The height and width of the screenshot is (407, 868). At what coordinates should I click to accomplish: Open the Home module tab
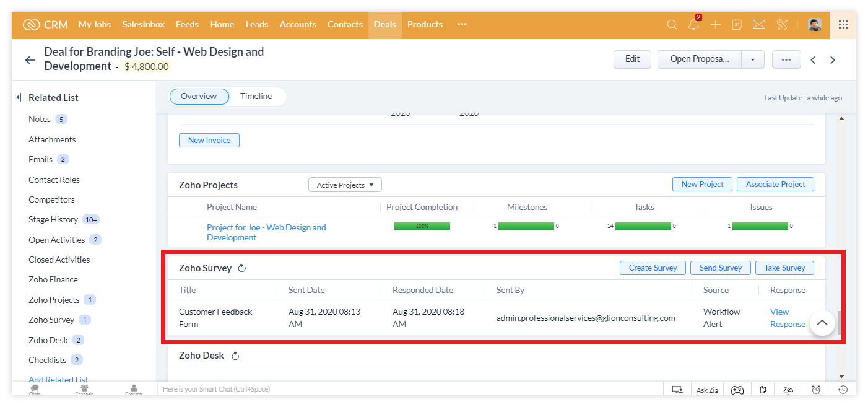[222, 25]
